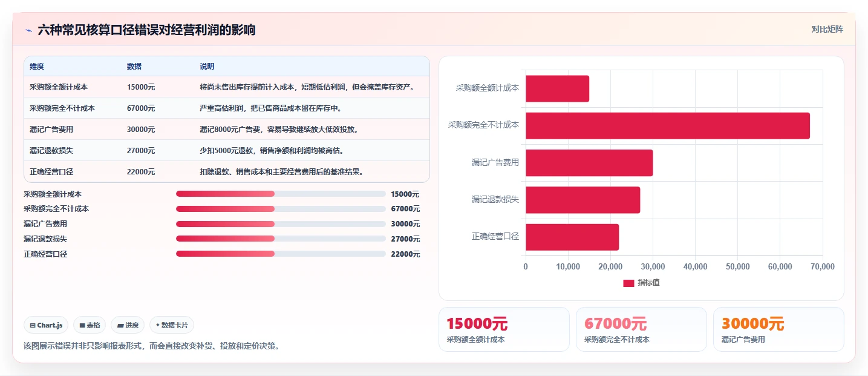Click chart axis label 采购额完全不计成本
Viewport: 868px width, 376px height.
pyautogui.click(x=483, y=125)
